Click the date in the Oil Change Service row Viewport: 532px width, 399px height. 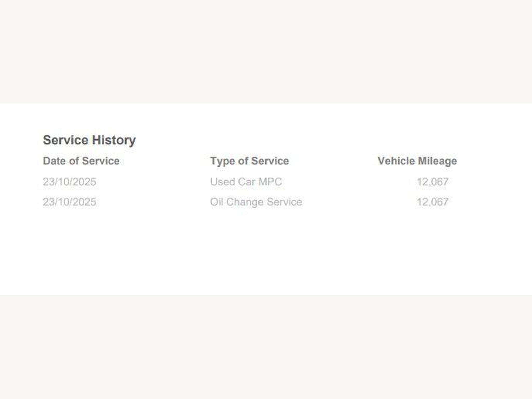click(70, 202)
